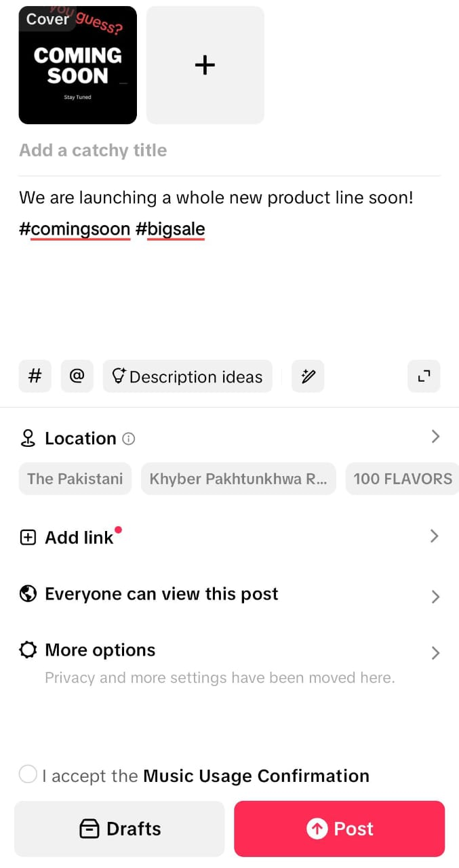Expand the caption editor with the fullscreen icon
Viewport: 459px width, 868px height.
423,376
